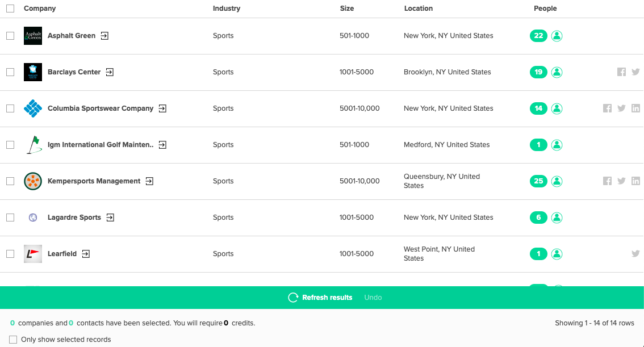Open Asphalt Green company details arrow icon
The height and width of the screenshot is (347, 644).
click(104, 36)
